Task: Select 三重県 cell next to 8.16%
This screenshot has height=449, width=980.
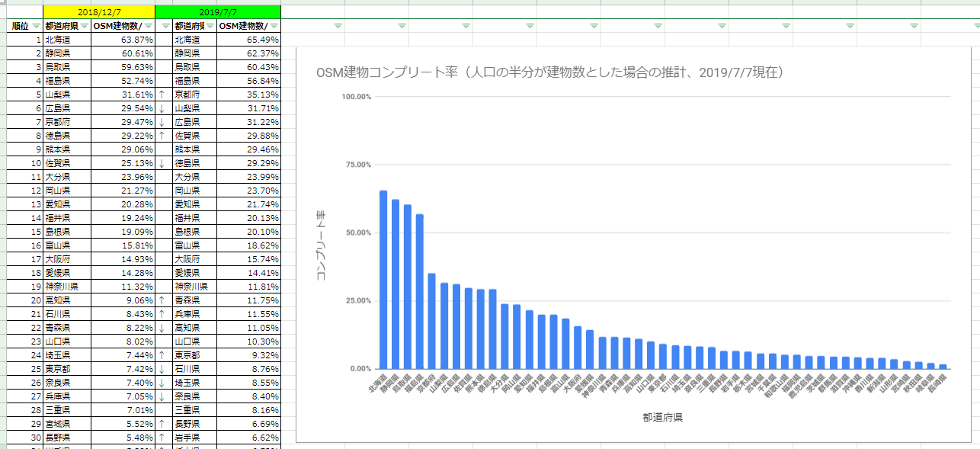Action: [x=194, y=410]
